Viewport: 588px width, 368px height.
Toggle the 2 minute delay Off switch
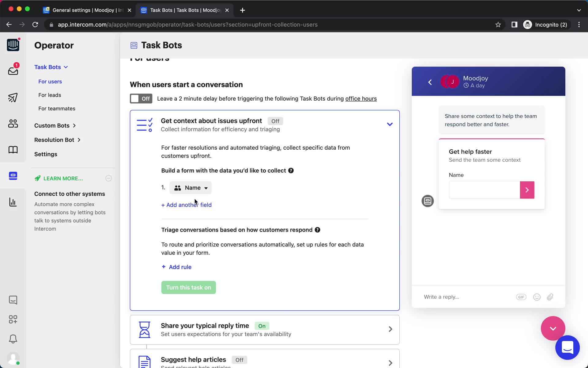pos(141,98)
